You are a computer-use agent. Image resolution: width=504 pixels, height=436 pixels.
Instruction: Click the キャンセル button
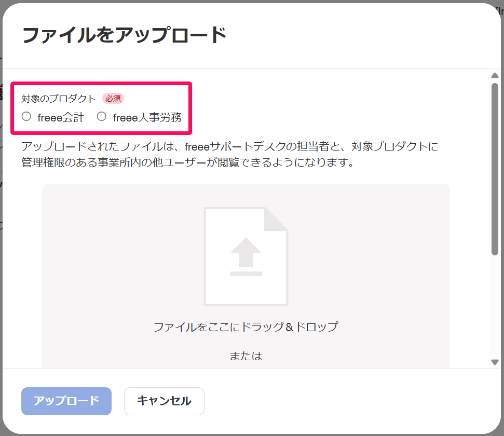164,401
